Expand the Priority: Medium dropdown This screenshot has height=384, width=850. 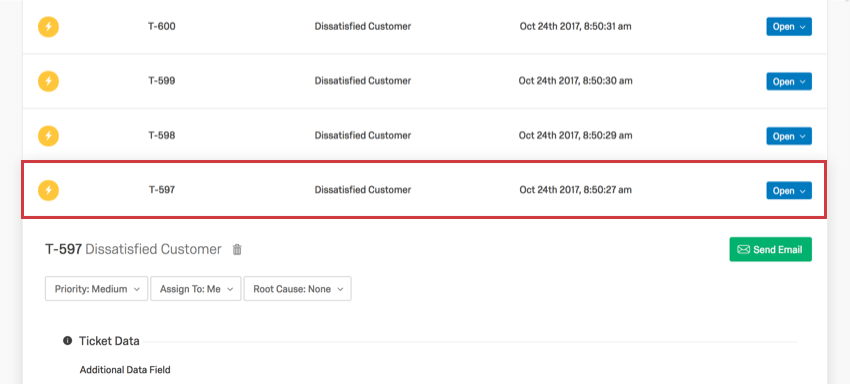pyautogui.click(x=96, y=289)
